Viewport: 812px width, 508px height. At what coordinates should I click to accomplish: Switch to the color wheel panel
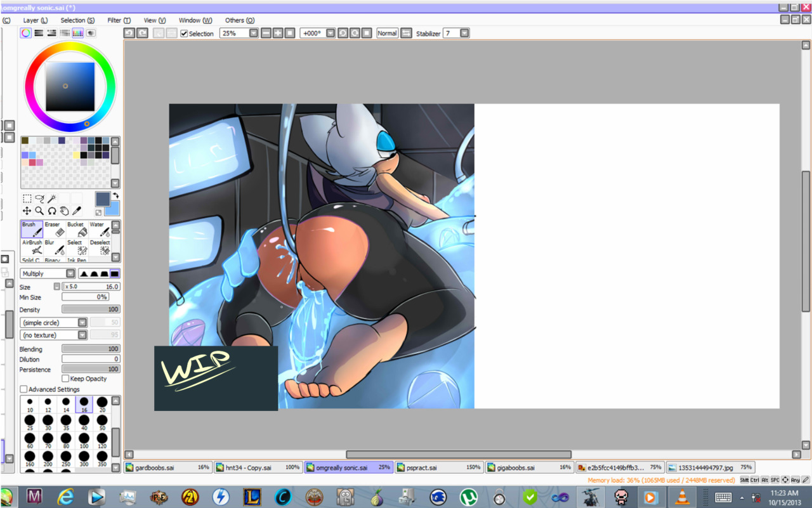point(25,33)
